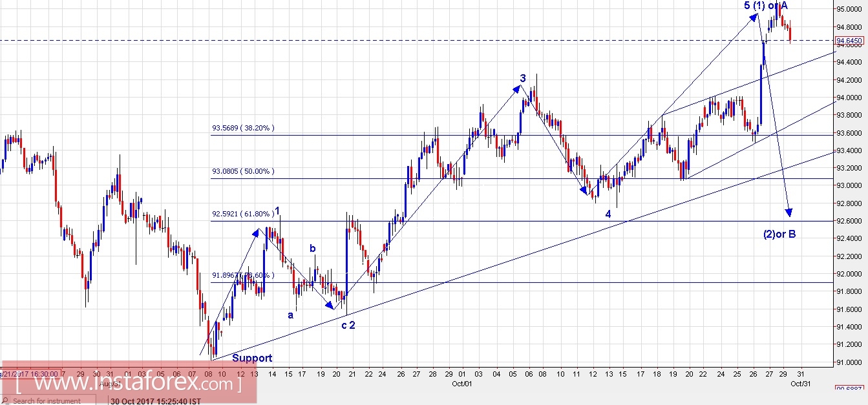Select the 93.5689 (38.20%) Fibonacci label

point(243,128)
